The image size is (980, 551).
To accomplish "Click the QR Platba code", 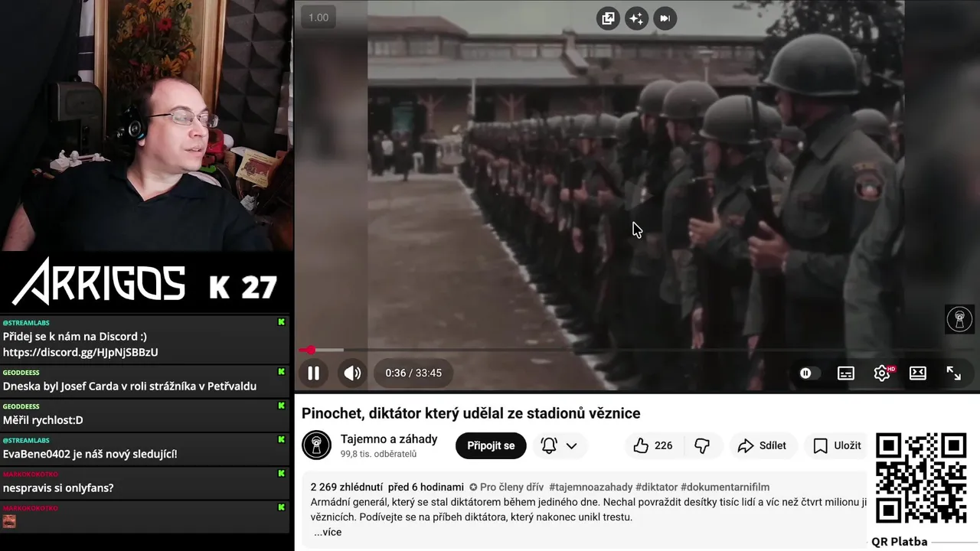I will (921, 478).
